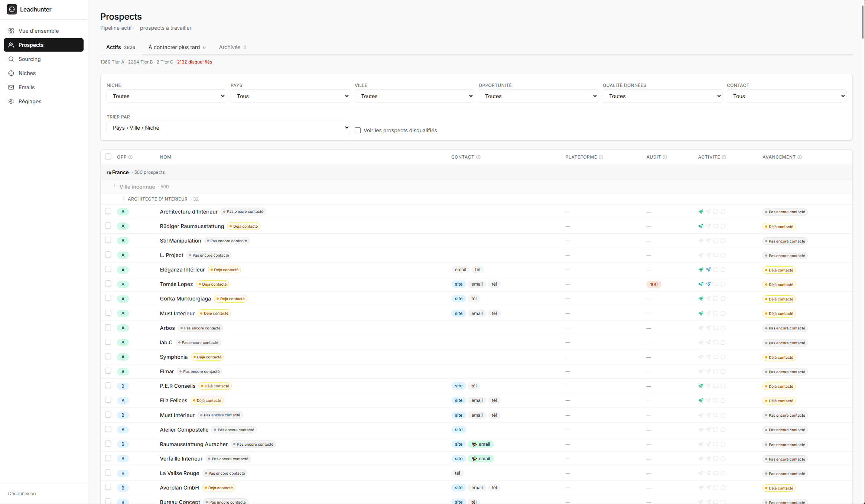Click the info icon beside ACTIVITÉ header

pyautogui.click(x=724, y=157)
